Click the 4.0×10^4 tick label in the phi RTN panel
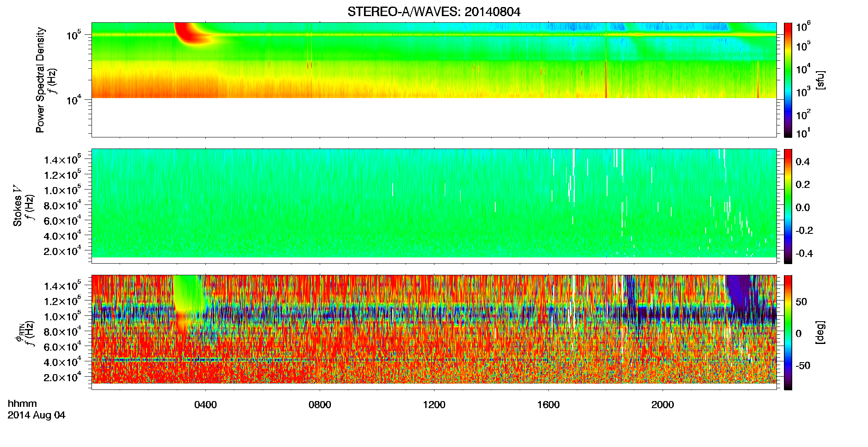The width and height of the screenshot is (868, 447). pyautogui.click(x=62, y=362)
